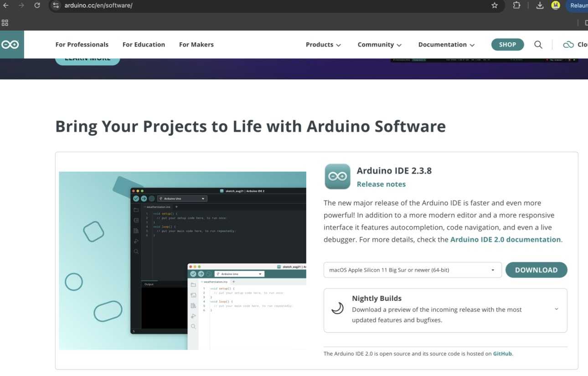Click the "Arduino IDE 2.3.8" title text
The image size is (588, 376).
(394, 171)
